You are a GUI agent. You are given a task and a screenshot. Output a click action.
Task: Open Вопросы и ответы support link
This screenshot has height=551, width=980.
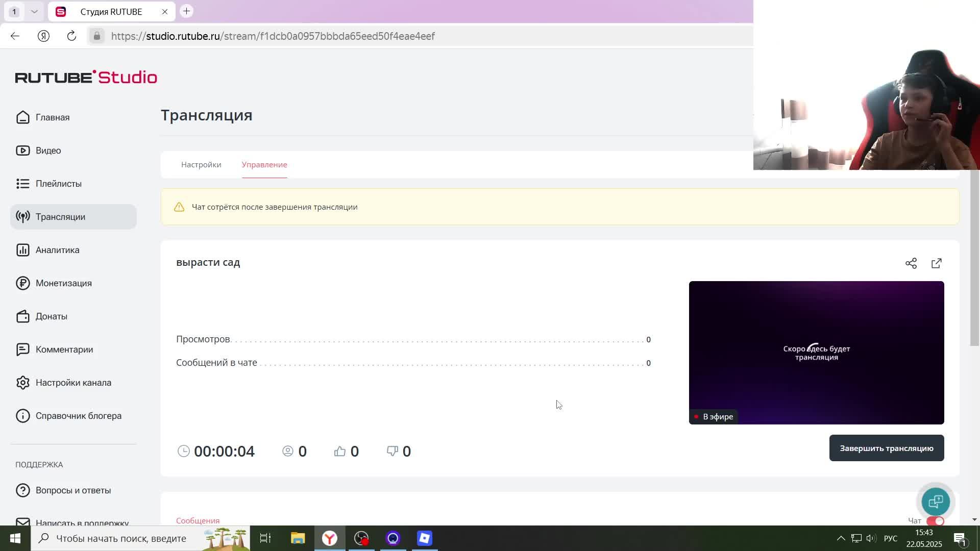click(x=73, y=490)
